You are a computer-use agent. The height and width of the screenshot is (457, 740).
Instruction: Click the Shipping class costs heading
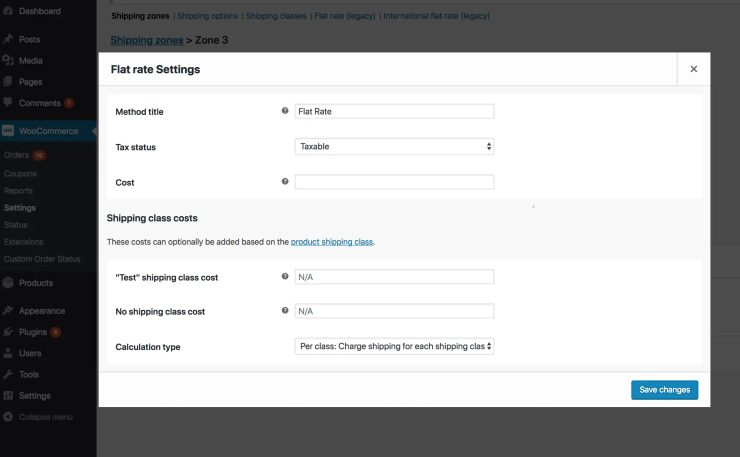[152, 218]
